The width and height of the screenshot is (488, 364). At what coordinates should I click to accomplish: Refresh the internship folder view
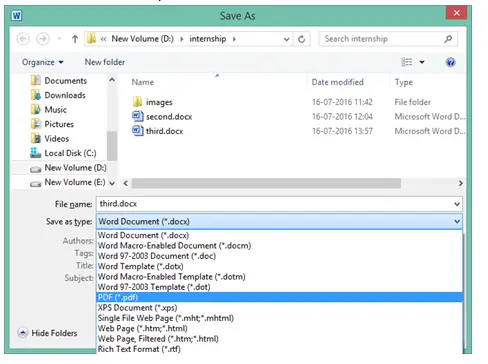[x=302, y=39]
